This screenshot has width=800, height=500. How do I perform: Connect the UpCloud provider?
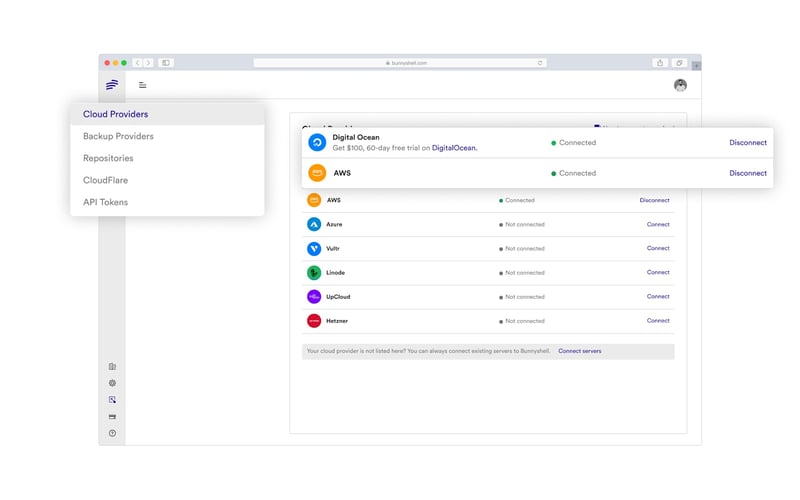point(658,296)
